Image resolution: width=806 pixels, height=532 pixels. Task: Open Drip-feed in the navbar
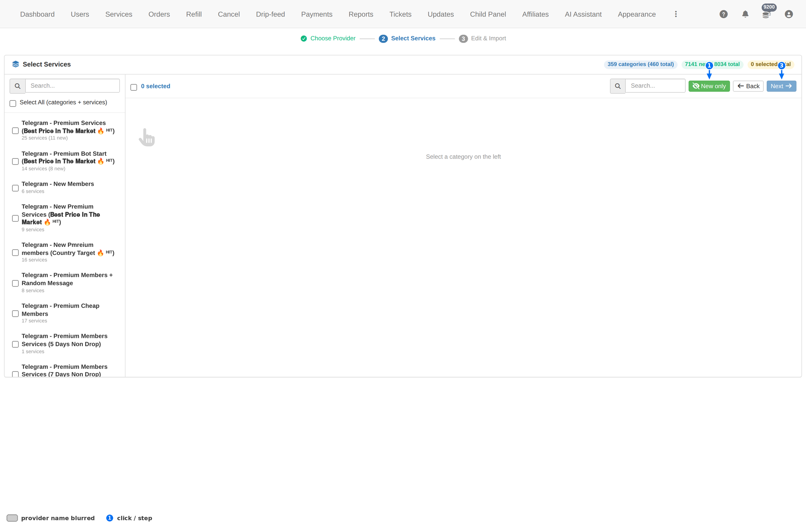tap(270, 14)
